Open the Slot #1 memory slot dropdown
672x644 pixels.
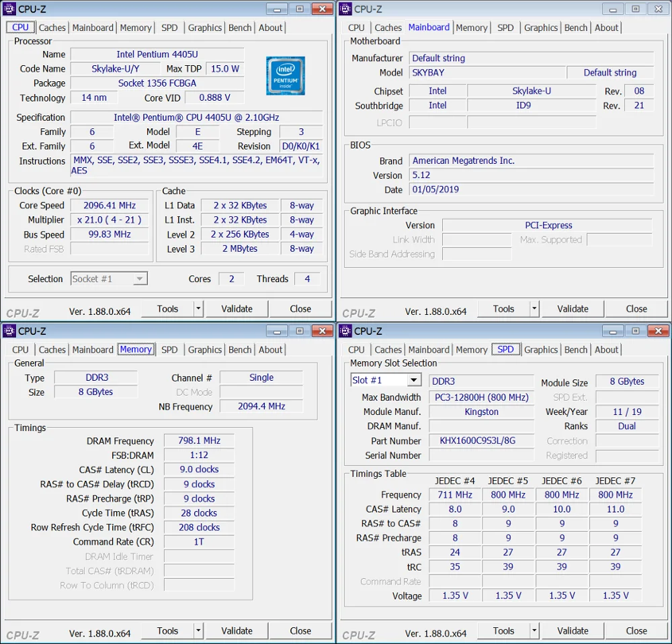coord(413,380)
